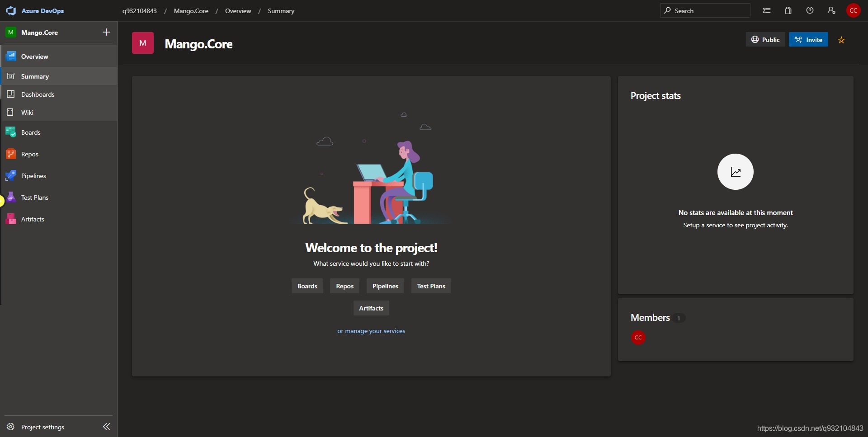Start with Artifacts service button

(x=371, y=308)
